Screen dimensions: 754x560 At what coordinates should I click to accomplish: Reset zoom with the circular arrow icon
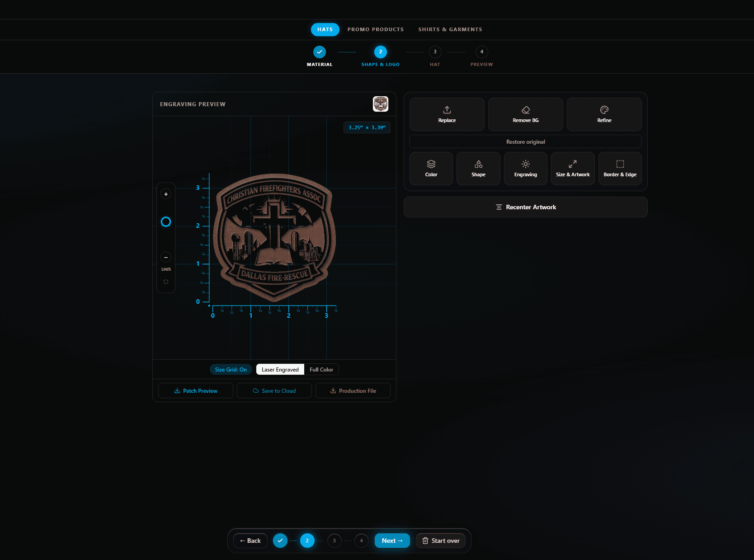166,282
